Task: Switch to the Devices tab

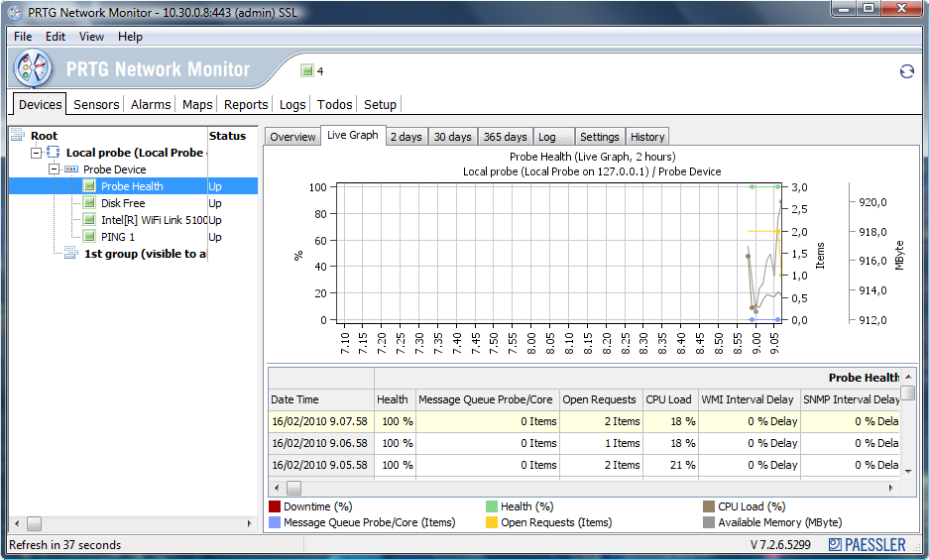Action: coord(40,104)
